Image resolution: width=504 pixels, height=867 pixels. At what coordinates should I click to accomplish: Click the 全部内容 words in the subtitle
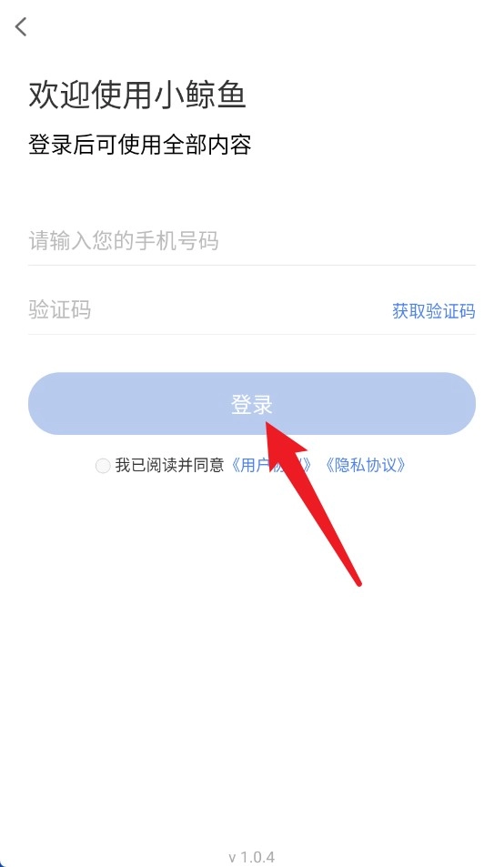[207, 145]
